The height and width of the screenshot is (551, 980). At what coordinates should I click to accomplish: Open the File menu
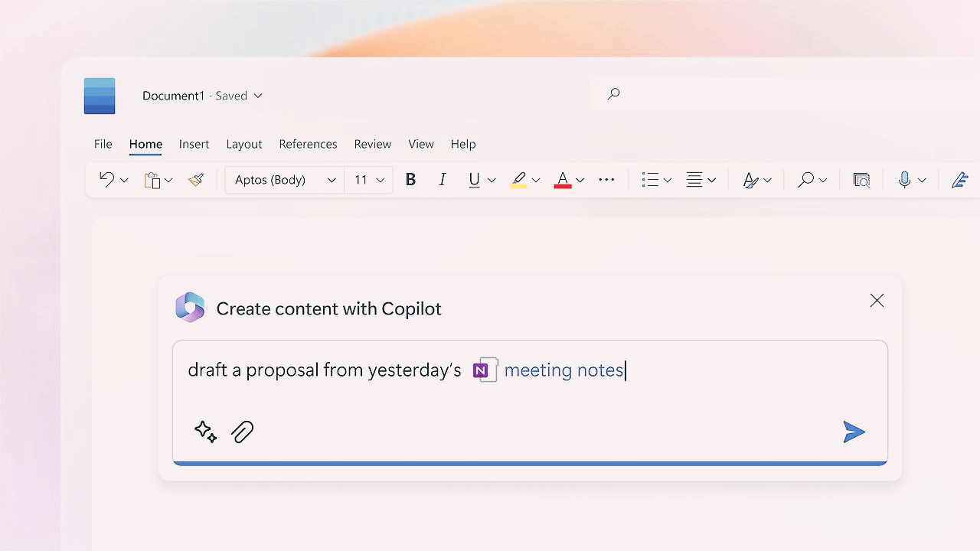tap(103, 144)
